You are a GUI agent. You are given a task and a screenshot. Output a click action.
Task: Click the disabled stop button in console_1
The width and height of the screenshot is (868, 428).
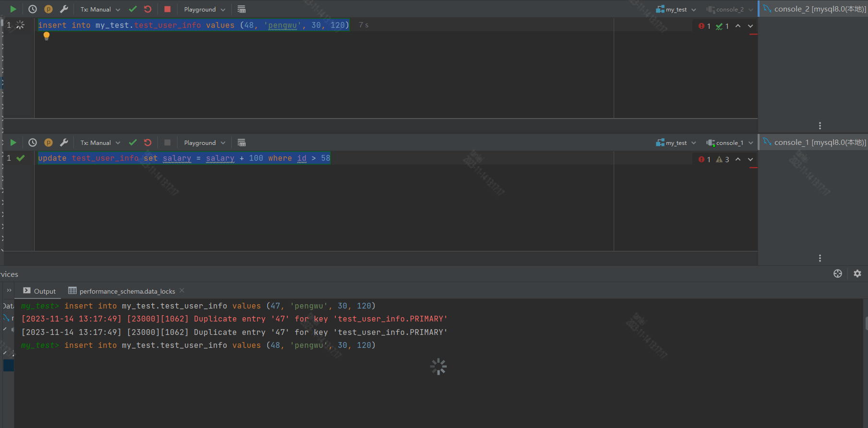click(167, 143)
